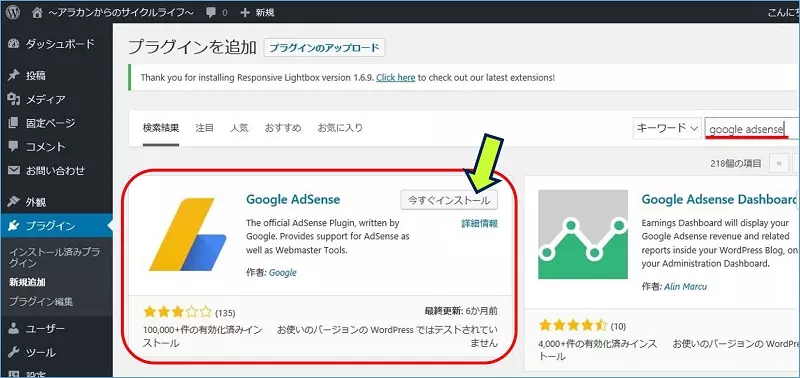The image size is (800, 378).
Task: Open comments bubble icon in admin bar
Action: pos(211,13)
